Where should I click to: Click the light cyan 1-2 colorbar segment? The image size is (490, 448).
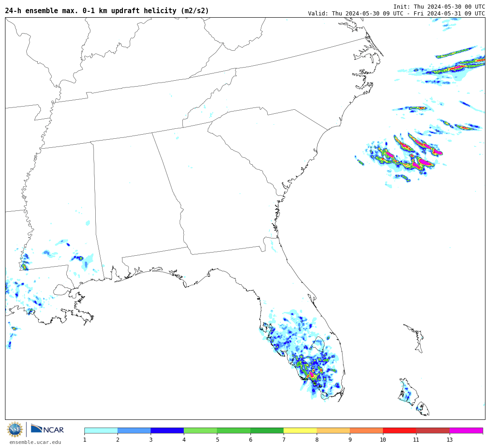click(101, 430)
